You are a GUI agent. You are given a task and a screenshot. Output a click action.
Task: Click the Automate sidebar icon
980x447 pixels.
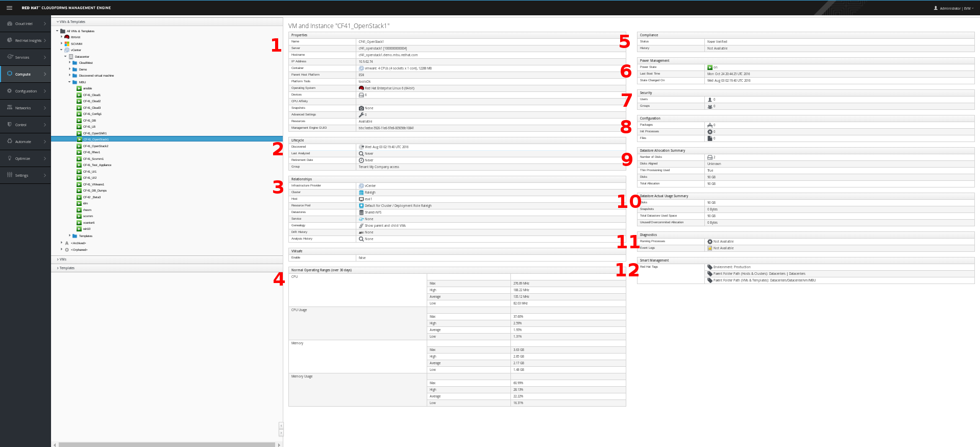10,142
